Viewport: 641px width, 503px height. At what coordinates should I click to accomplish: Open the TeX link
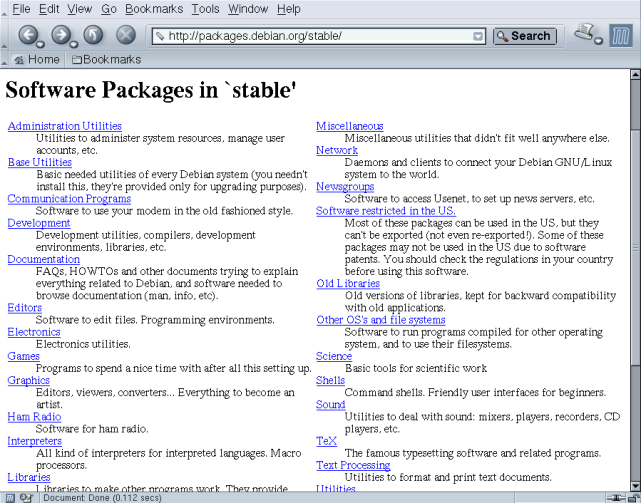pos(327,441)
